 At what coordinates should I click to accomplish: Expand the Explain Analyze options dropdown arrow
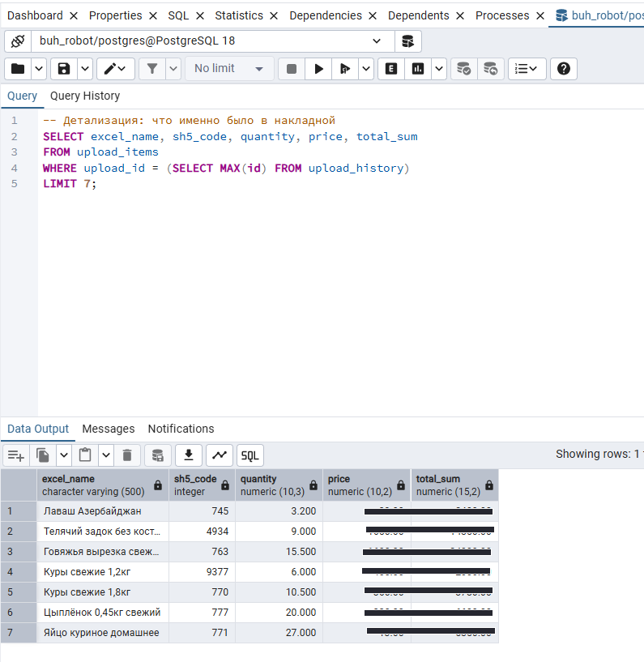(x=439, y=69)
